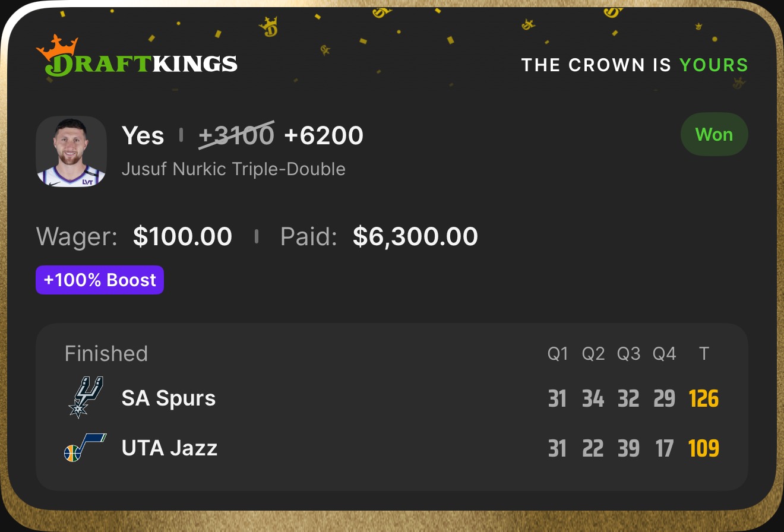
Task: Click the Q1 column header
Action: [x=558, y=354]
